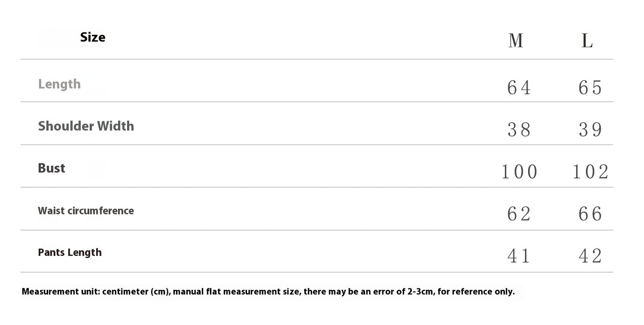The image size is (644, 325).
Task: Select the Waist circumference row label
Action: pos(86,210)
